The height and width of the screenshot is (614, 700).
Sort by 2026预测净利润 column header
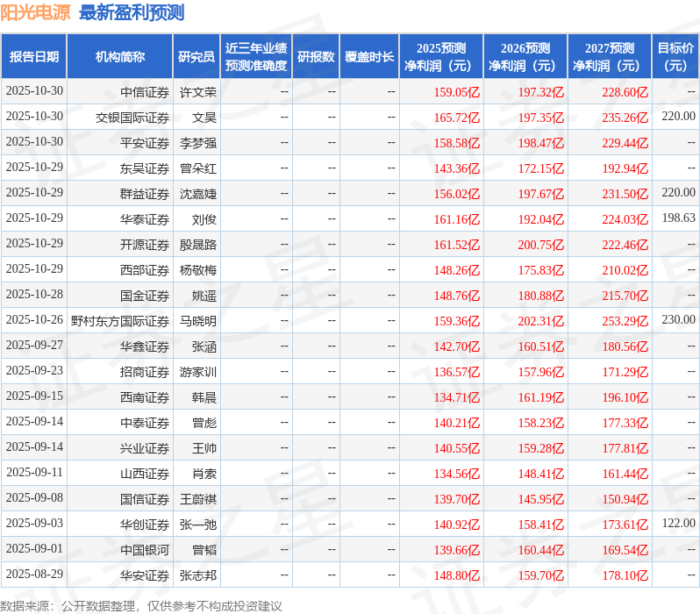525,57
